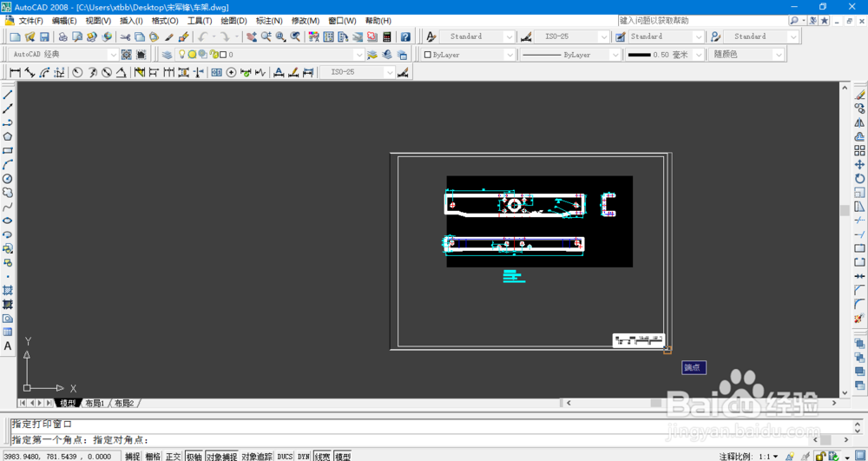
Task: Toggle 极轴 polar tracking
Action: (x=194, y=457)
